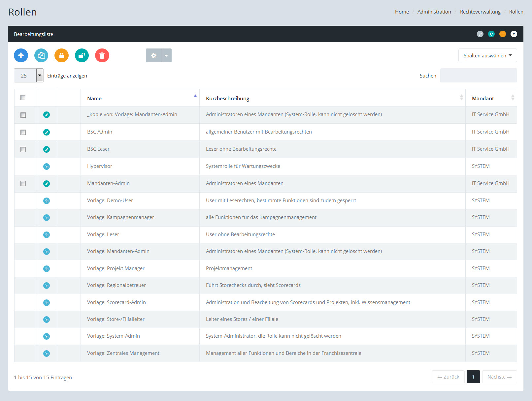
Task: Open the gear settings dropdown arrow
Action: [x=166, y=55]
